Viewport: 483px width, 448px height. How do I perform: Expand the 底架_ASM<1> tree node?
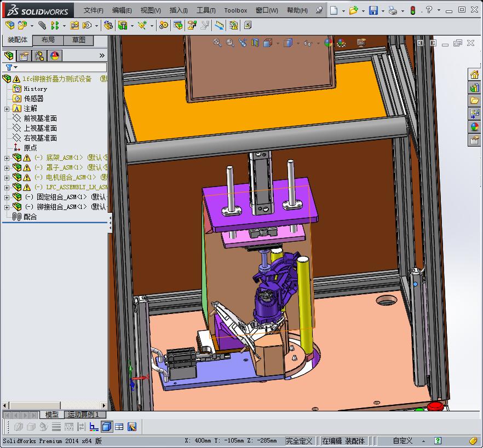click(x=7, y=158)
